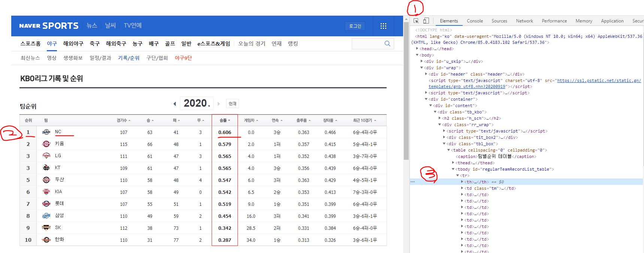The height and width of the screenshot is (253, 644).
Task: Select the winning rate cell 0.606
Action: click(225, 132)
